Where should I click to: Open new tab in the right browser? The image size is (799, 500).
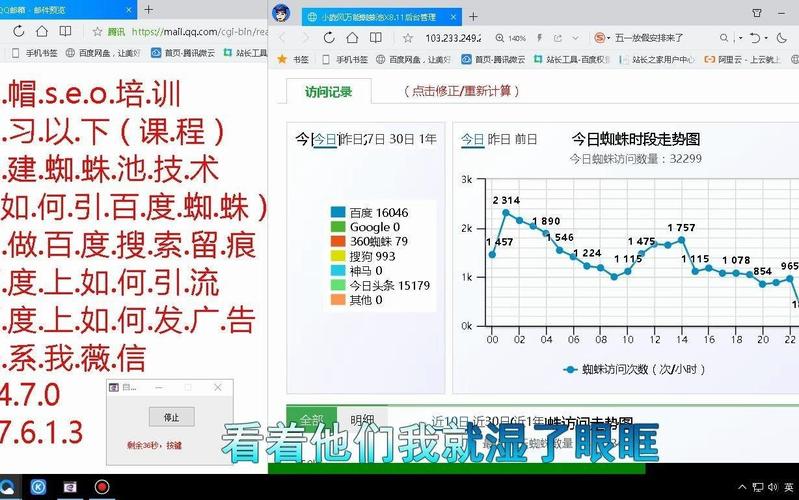(x=473, y=17)
